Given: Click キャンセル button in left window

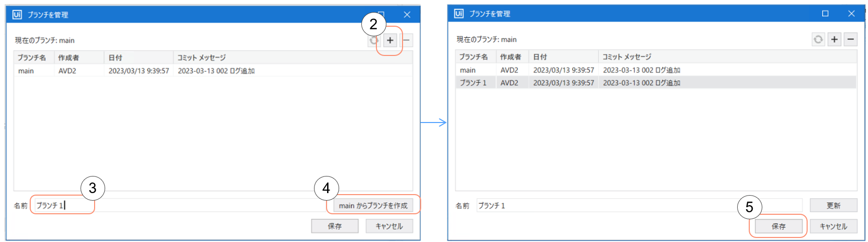Looking at the screenshot, I should (389, 226).
